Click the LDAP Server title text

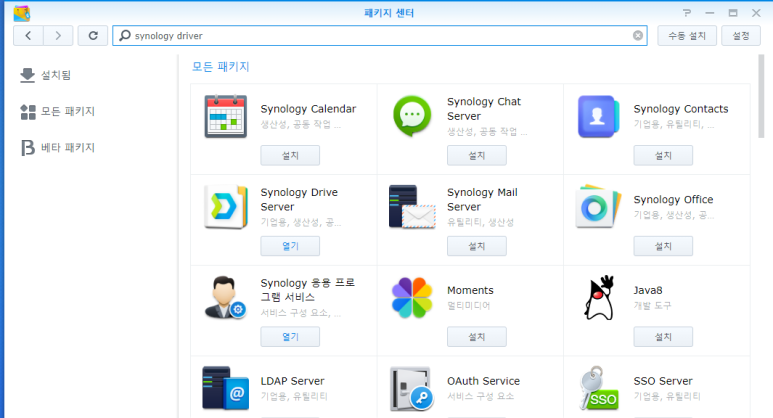coord(292,381)
